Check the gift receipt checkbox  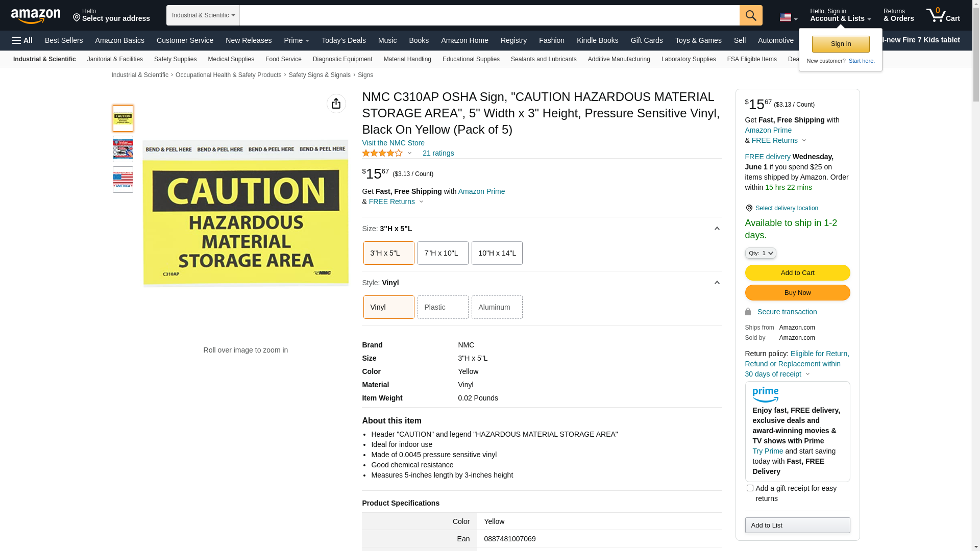point(750,488)
